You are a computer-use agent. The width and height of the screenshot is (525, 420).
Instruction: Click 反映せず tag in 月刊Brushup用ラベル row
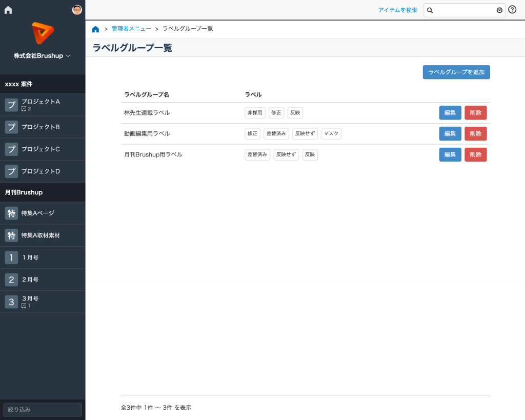pyautogui.click(x=286, y=155)
